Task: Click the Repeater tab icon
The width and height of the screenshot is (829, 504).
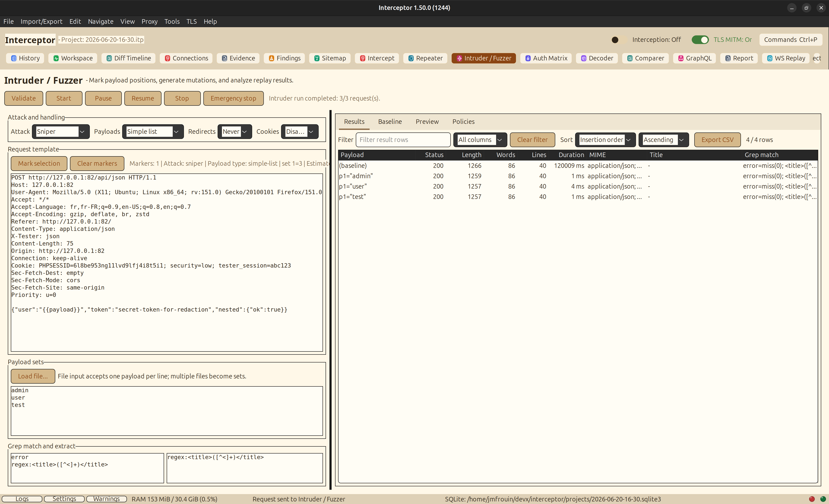Action: [411, 58]
